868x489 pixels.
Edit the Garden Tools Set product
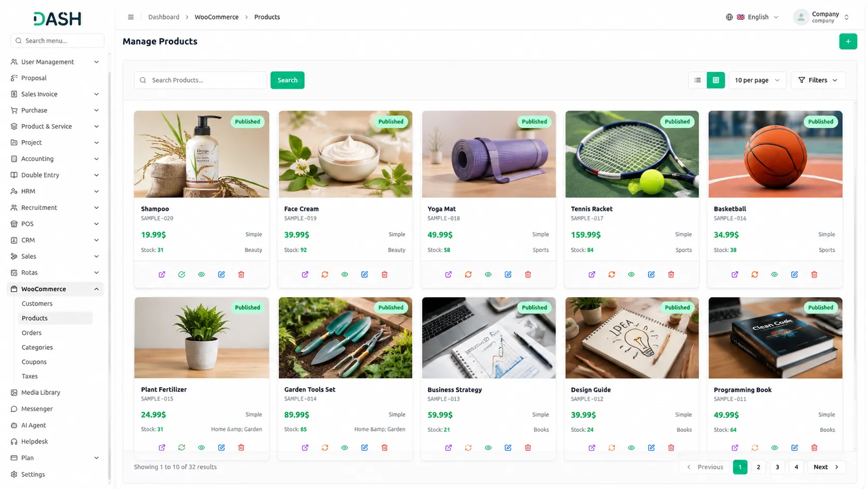(x=364, y=447)
